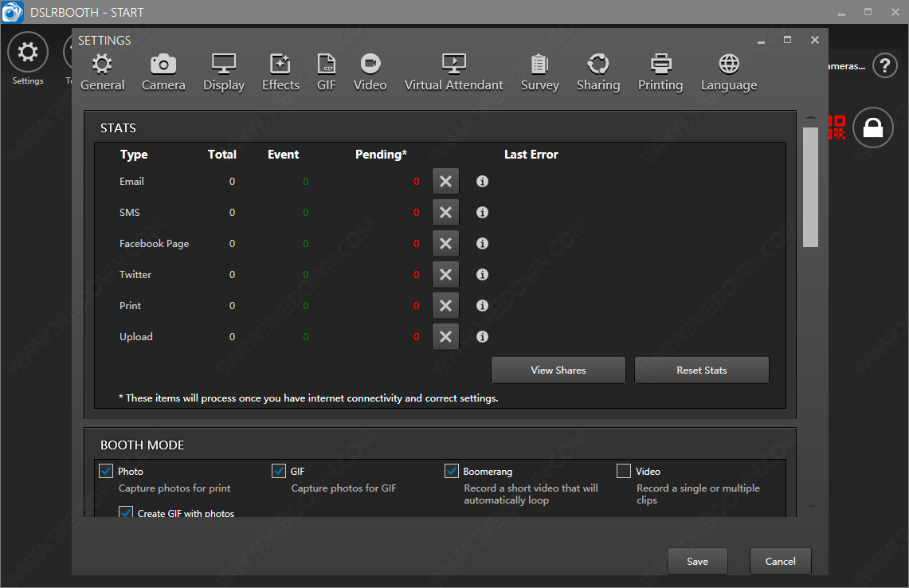Image resolution: width=909 pixels, height=588 pixels.
Task: Click the DSLRBooth app logo in title bar
Action: pyautogui.click(x=12, y=12)
